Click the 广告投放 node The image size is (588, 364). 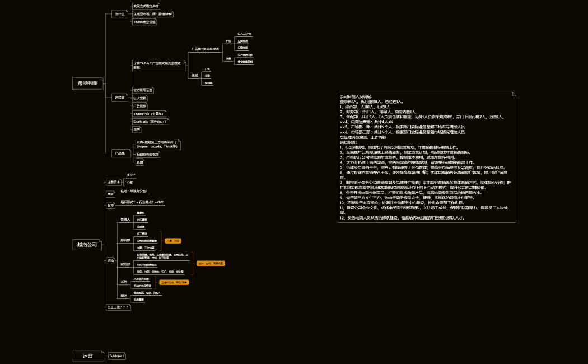coord(139,105)
